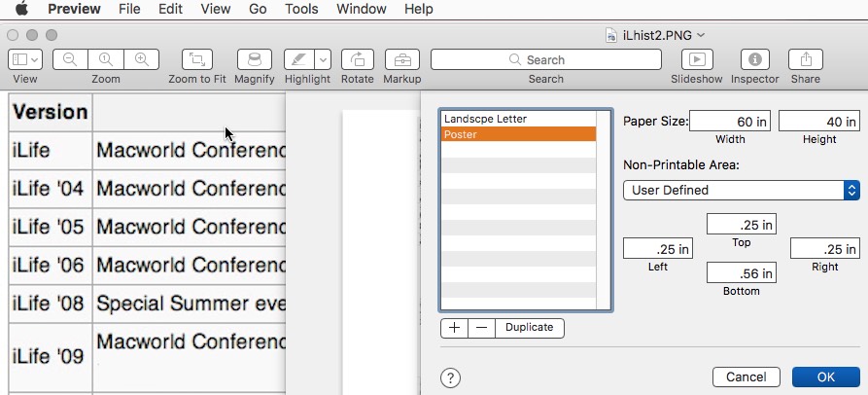Edit the Bottom margin field

(x=742, y=272)
